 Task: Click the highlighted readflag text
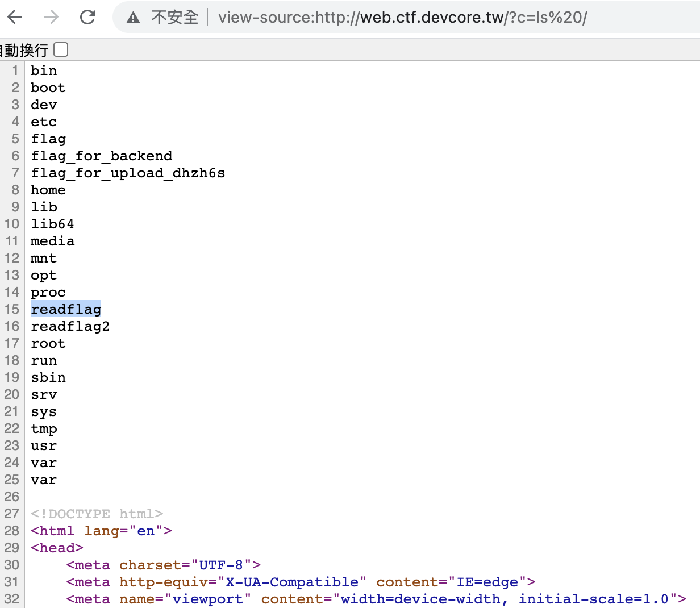coord(66,309)
